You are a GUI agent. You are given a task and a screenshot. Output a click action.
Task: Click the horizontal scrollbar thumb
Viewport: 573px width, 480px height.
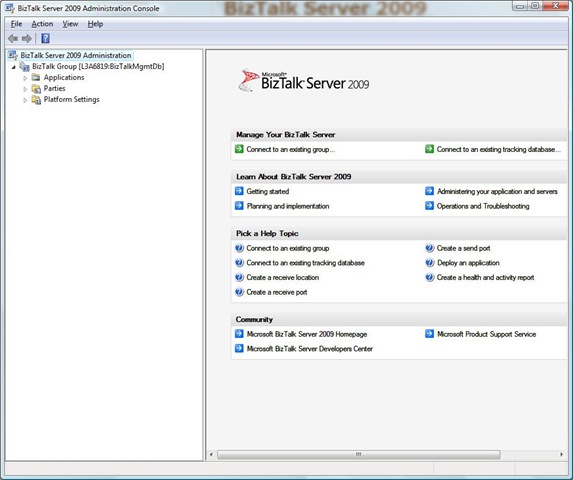pos(358,454)
